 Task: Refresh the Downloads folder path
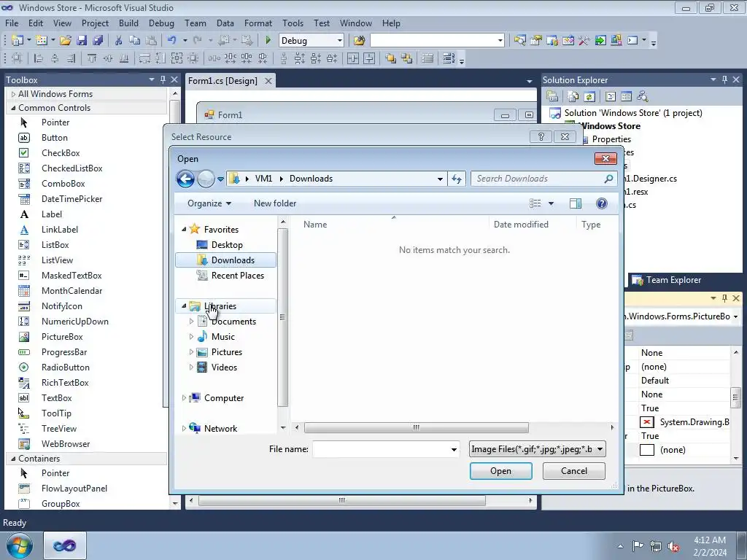(457, 179)
